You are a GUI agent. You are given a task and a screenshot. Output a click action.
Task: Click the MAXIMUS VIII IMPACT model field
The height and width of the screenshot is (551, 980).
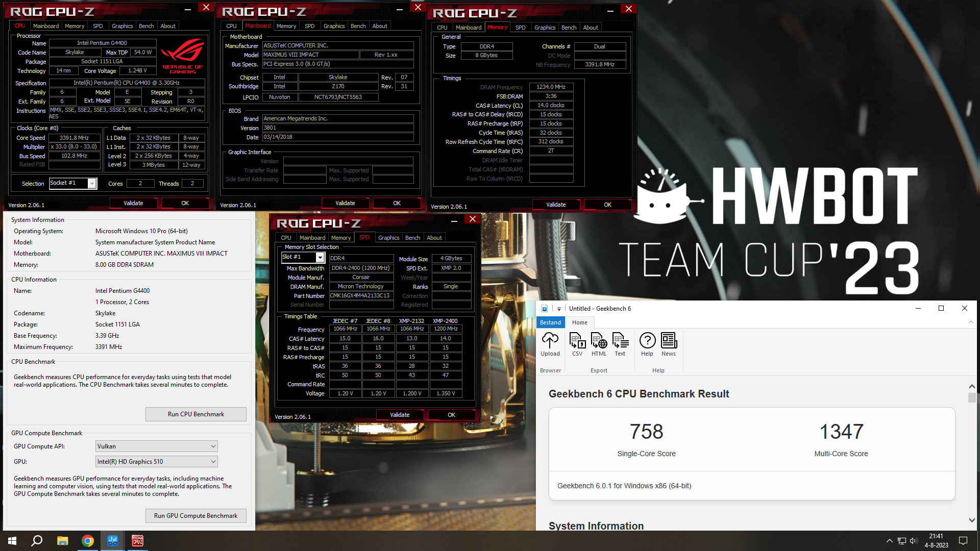point(310,55)
